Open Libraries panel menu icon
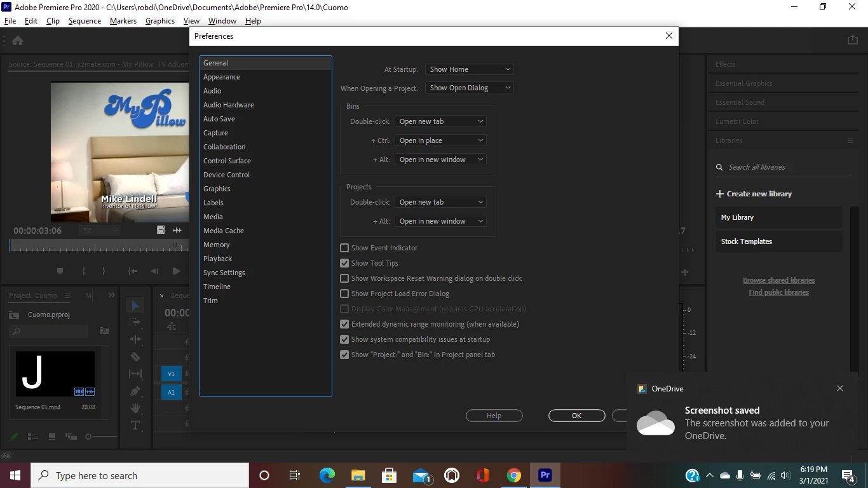Image resolution: width=868 pixels, height=488 pixels. click(850, 140)
